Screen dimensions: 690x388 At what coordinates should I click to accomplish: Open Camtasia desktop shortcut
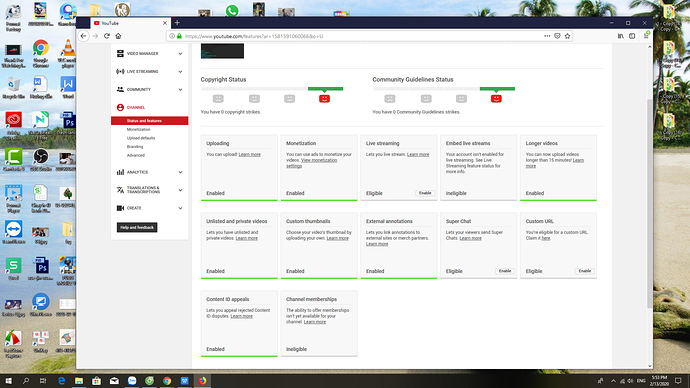[x=13, y=160]
